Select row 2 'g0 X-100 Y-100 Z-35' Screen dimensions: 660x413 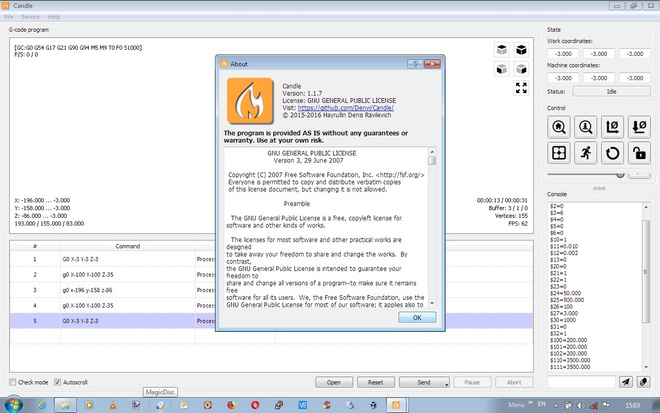[271, 274]
